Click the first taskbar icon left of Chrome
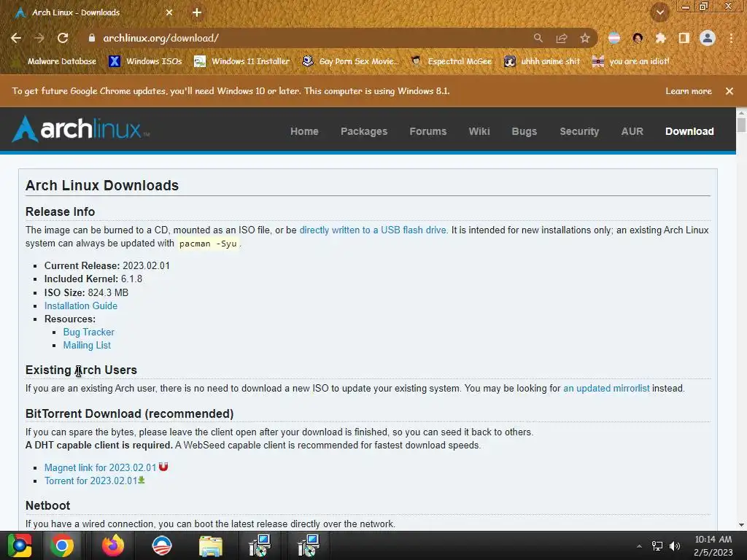 [20, 545]
